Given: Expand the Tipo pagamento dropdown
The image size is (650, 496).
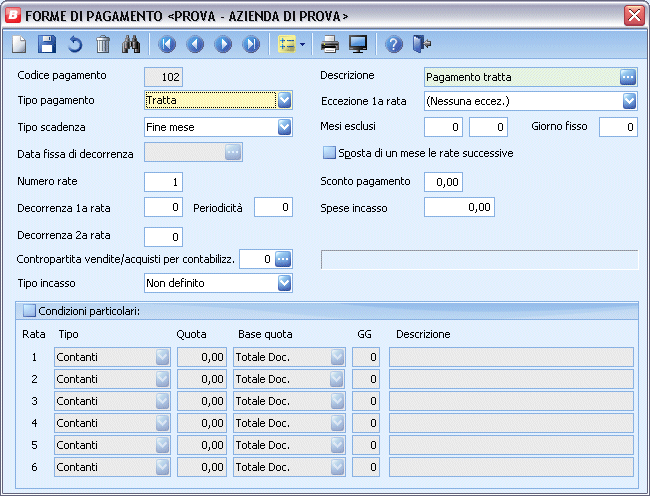Looking at the screenshot, I should tap(284, 100).
